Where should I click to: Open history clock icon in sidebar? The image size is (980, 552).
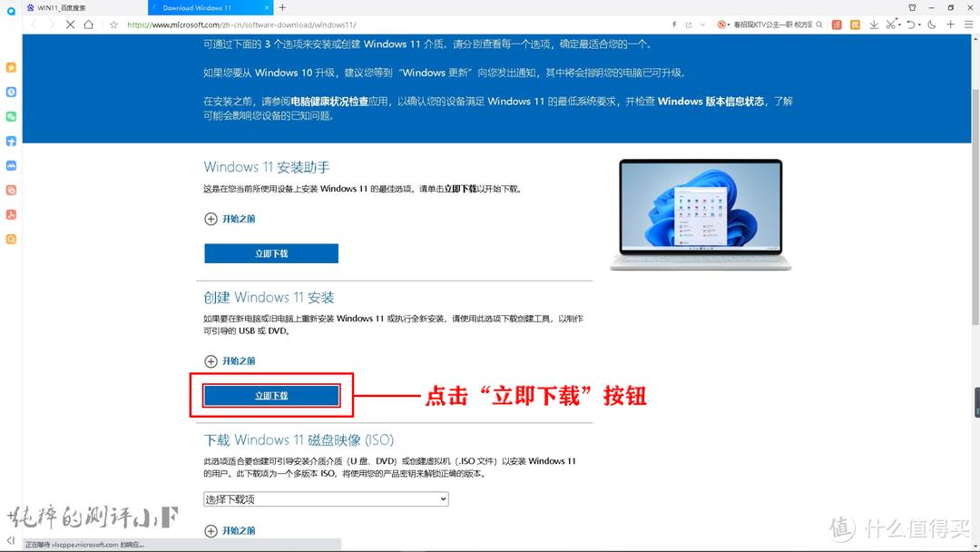(x=11, y=92)
